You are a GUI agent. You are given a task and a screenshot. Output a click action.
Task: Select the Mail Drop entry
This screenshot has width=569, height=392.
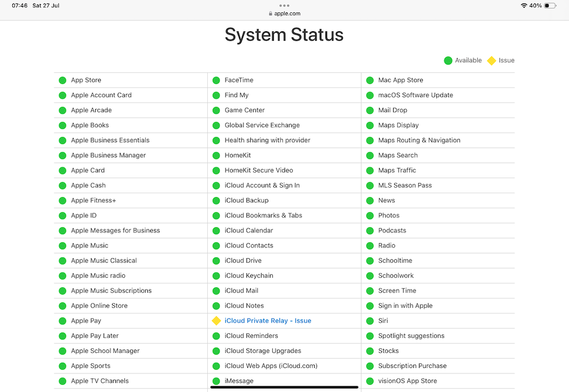(393, 110)
